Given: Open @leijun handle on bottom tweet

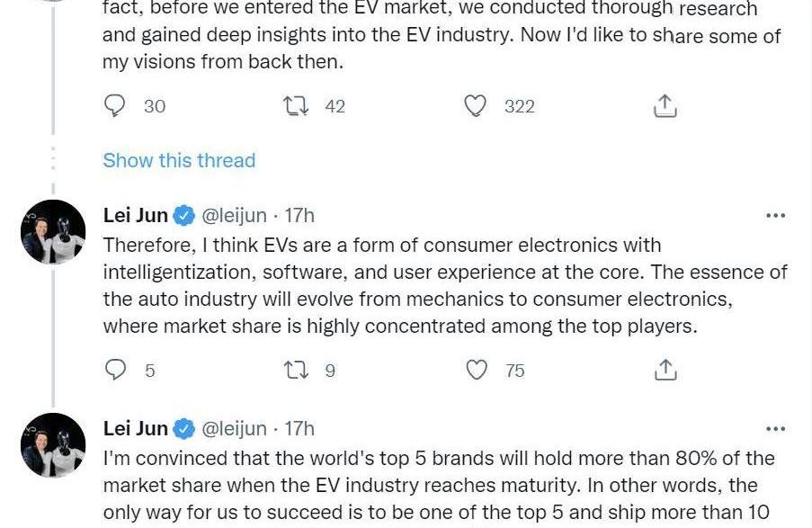Looking at the screenshot, I should (x=234, y=428).
